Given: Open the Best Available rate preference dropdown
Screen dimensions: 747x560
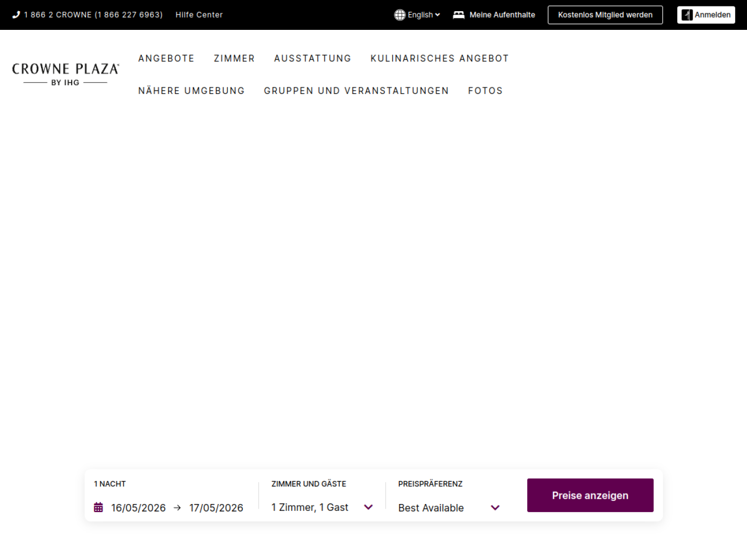Looking at the screenshot, I should coord(449,508).
